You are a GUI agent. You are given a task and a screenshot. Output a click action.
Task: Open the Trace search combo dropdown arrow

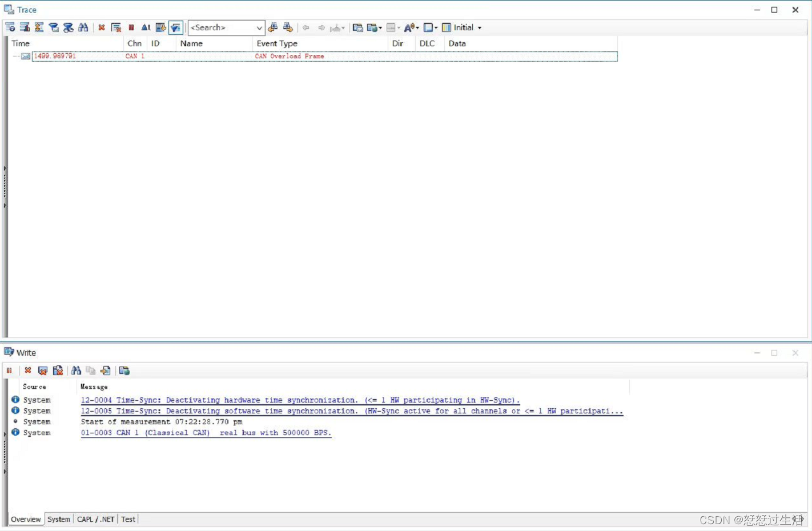click(259, 27)
